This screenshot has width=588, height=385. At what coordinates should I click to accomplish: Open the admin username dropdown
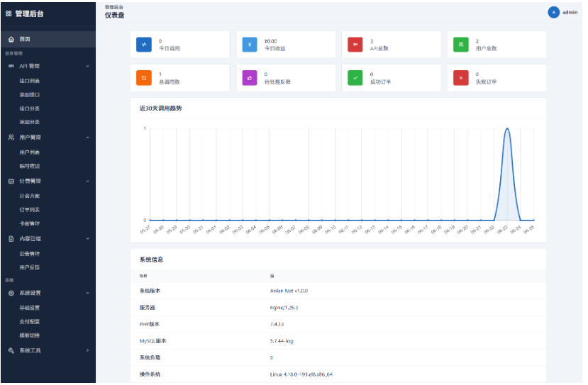(570, 12)
